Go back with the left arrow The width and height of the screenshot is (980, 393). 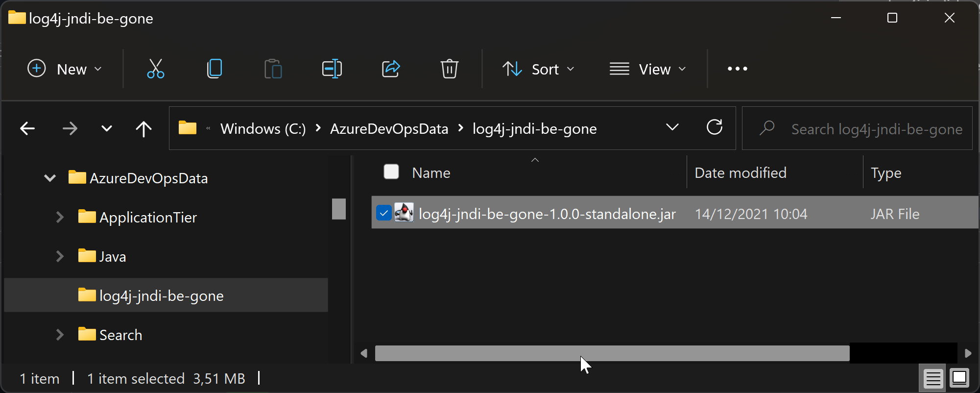[x=27, y=129]
